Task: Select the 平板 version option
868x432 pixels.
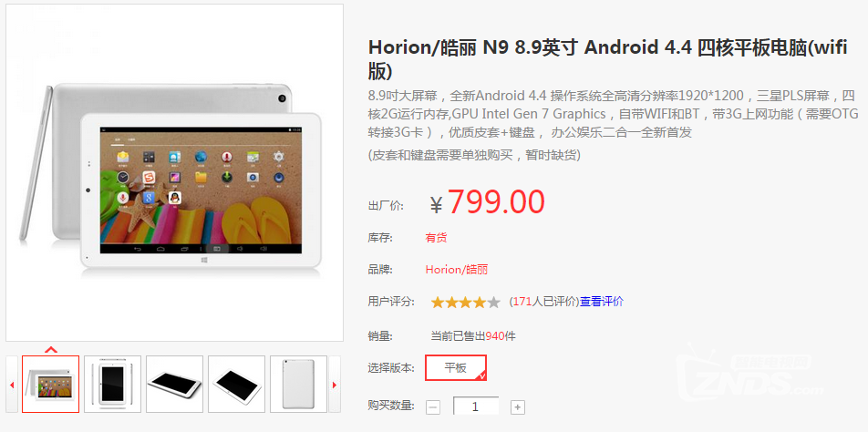Action: [456, 368]
